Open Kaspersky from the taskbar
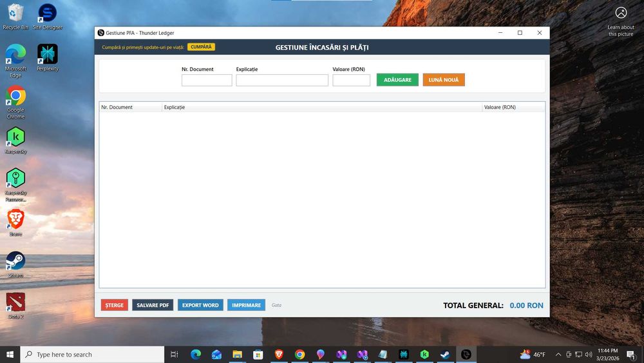 tap(424, 355)
